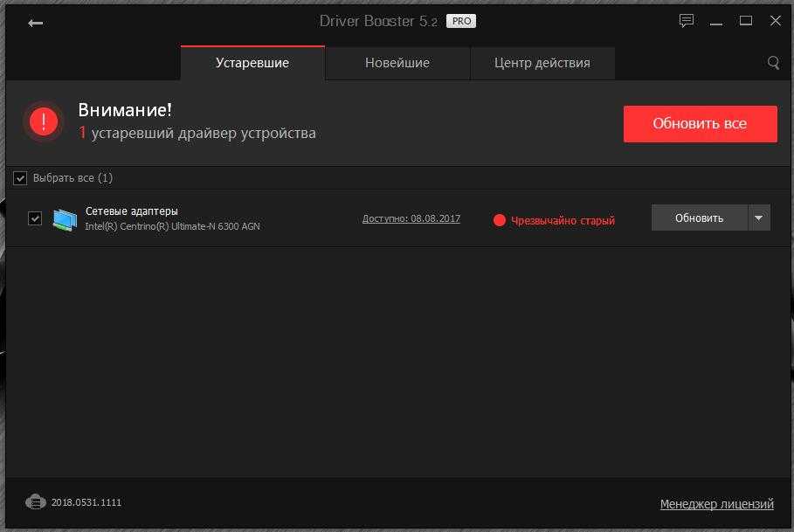The height and width of the screenshot is (532, 794).
Task: Select the "Устаревшие" tab
Action: coord(252,63)
